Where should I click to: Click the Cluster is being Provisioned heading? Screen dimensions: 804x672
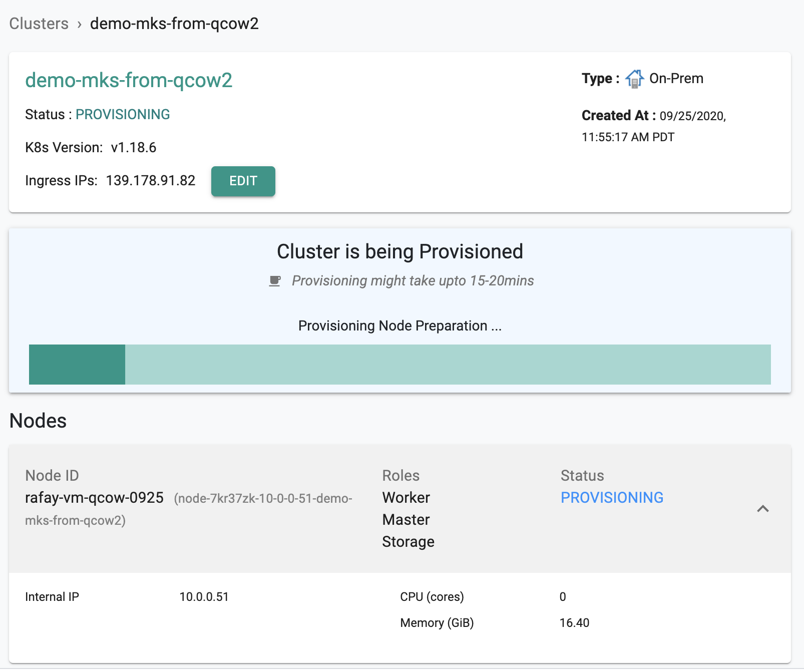tap(400, 251)
